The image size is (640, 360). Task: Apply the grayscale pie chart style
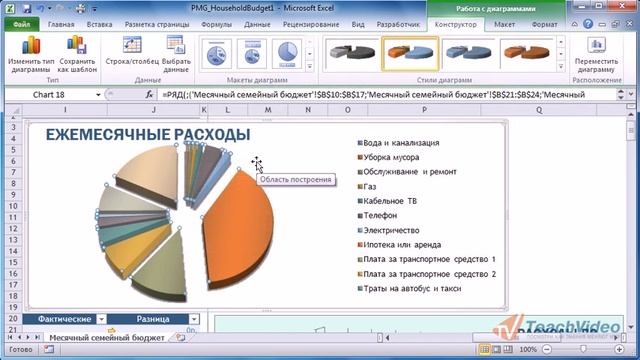[x=352, y=53]
